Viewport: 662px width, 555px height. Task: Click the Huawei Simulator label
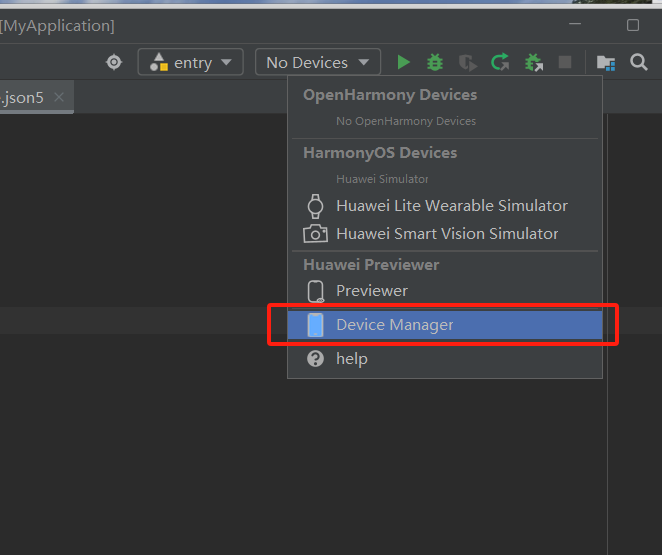382,179
